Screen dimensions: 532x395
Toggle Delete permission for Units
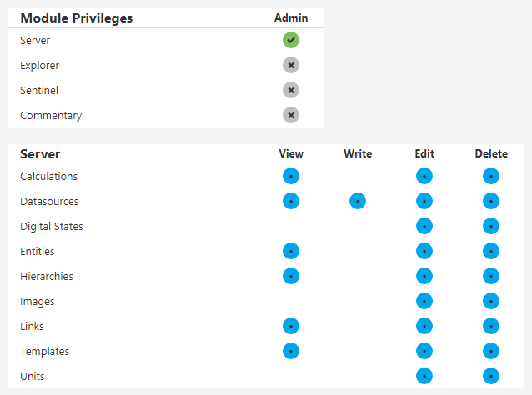click(x=491, y=376)
